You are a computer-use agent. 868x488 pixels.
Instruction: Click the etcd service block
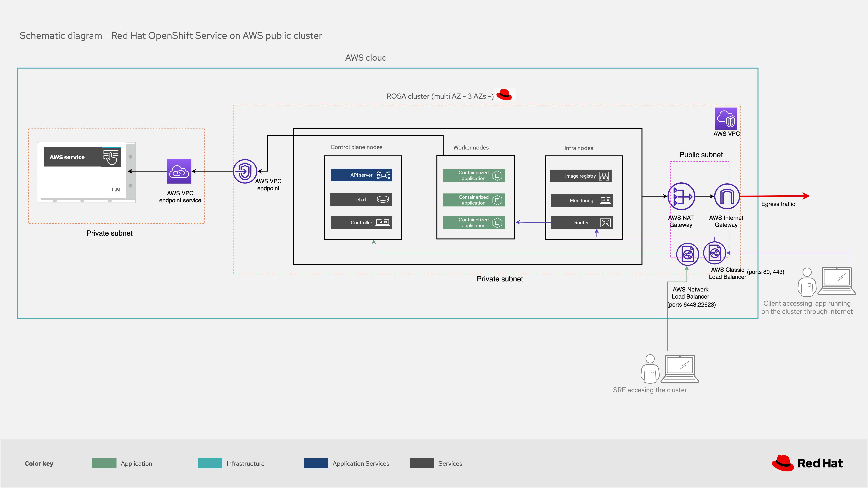361,200
